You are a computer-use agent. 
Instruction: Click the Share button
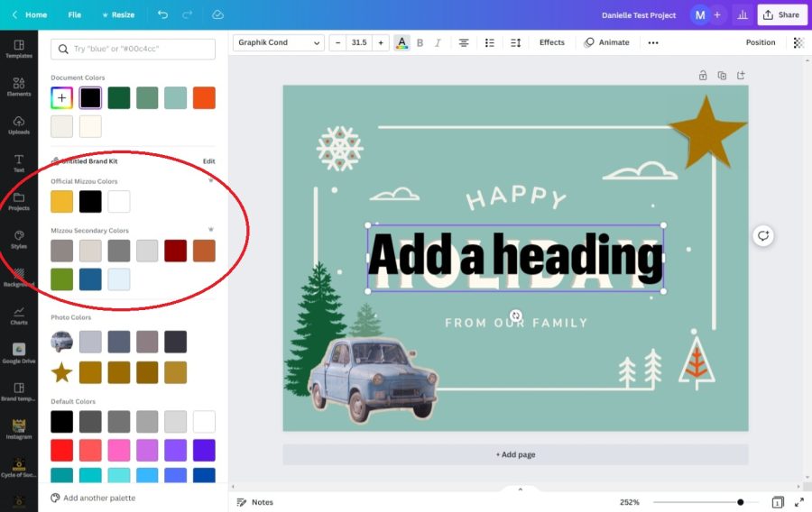[x=781, y=14]
